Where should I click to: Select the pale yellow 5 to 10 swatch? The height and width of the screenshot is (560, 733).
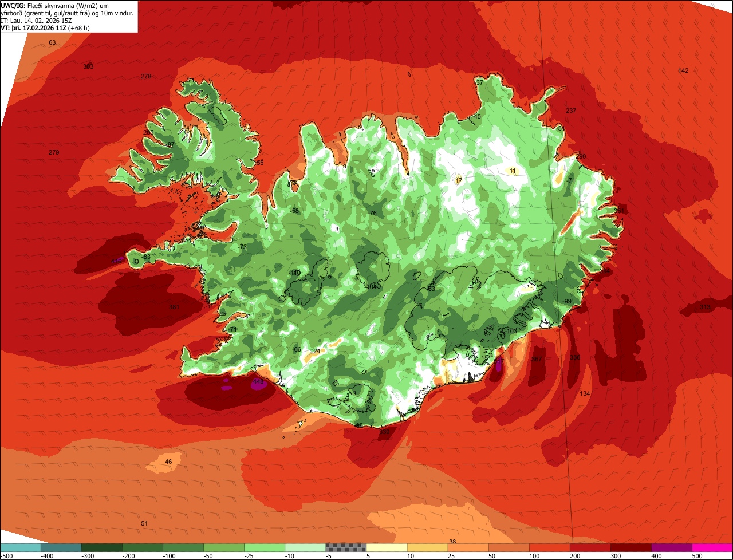(387, 547)
